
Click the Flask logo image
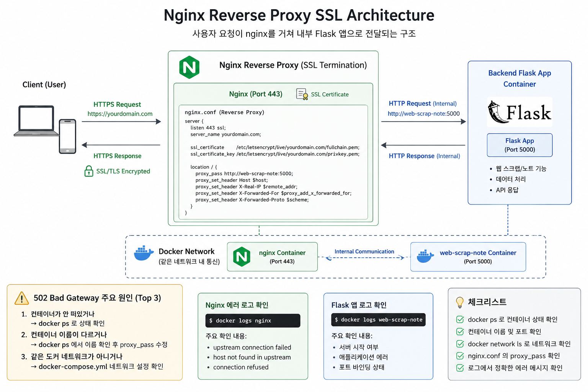pos(519,112)
